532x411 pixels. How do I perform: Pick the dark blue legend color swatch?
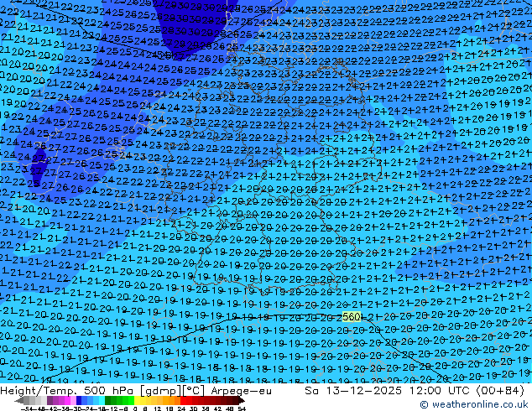coord(79,400)
